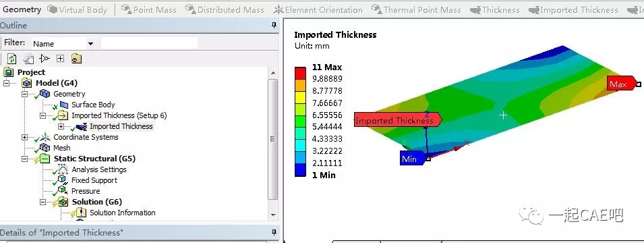Collapse the Geometry node

pos(25,94)
